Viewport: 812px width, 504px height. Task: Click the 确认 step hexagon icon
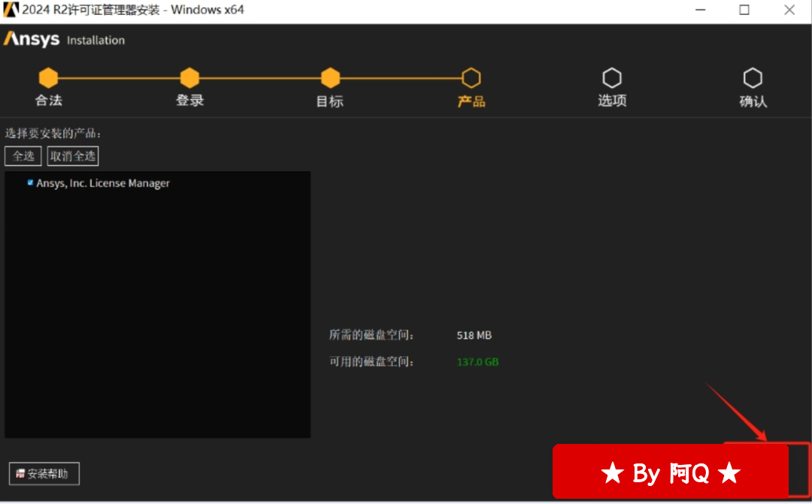point(753,78)
